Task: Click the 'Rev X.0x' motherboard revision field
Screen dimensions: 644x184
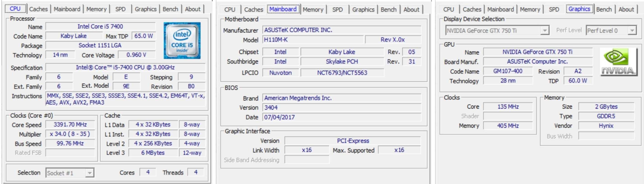Action: click(x=393, y=40)
